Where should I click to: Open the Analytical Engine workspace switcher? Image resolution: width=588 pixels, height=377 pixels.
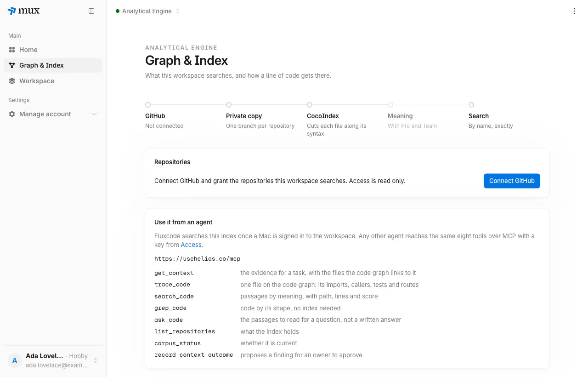click(148, 11)
